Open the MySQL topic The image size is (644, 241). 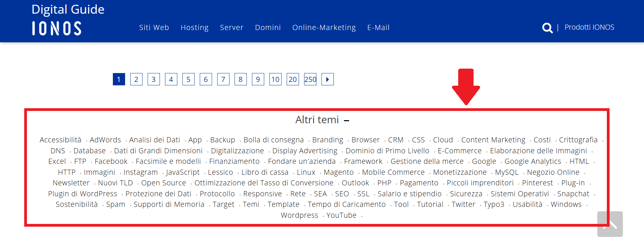coord(507,172)
